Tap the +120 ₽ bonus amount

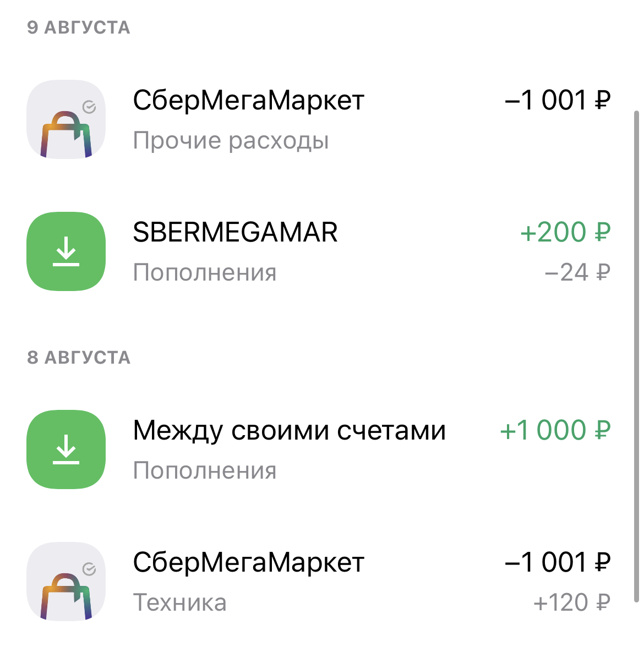(572, 602)
